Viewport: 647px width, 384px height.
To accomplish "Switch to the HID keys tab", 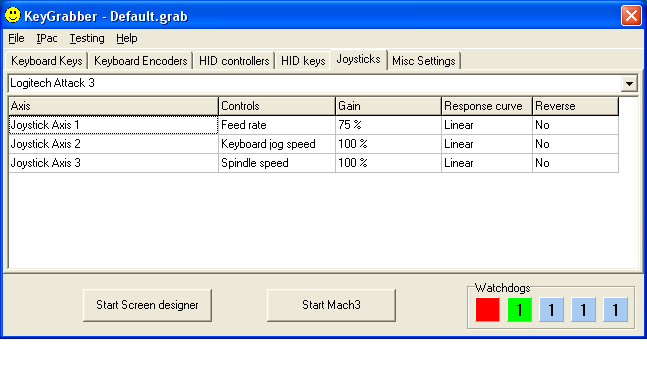I will pos(303,61).
